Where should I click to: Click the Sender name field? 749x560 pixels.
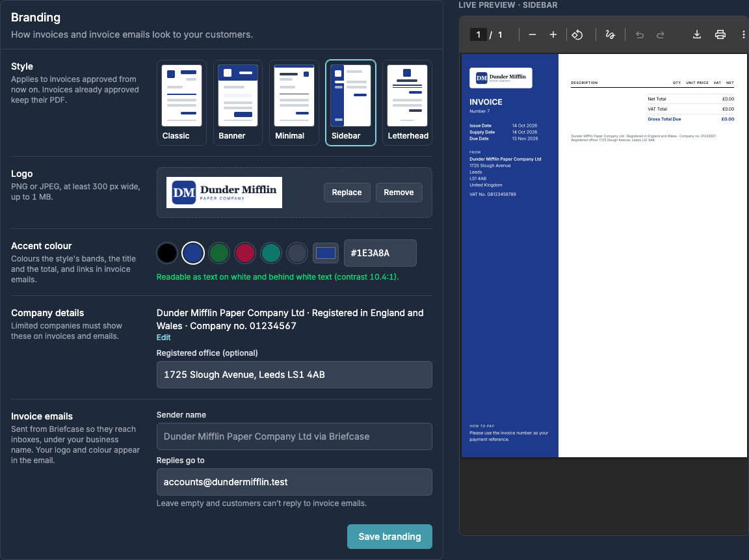point(295,436)
